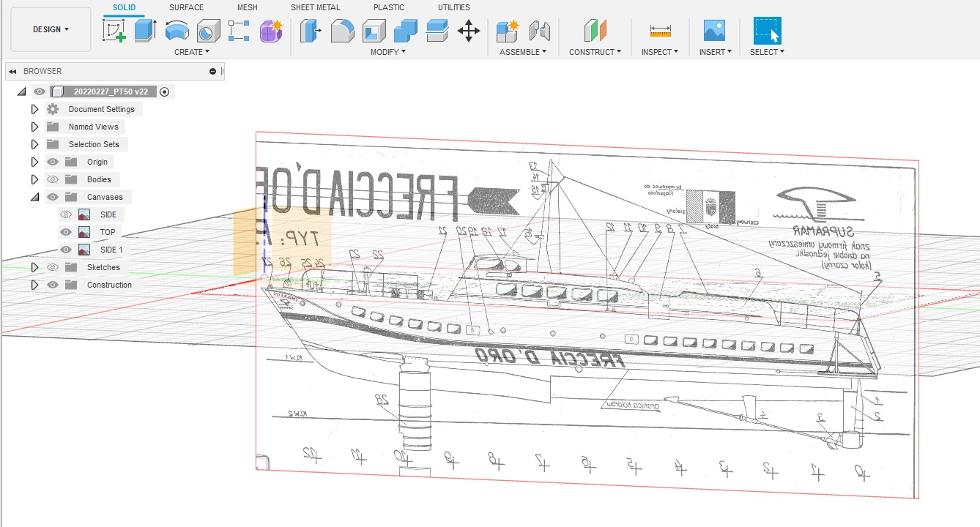This screenshot has width=980, height=527.
Task: Click the Document Settings gear icon
Action: tap(53, 109)
